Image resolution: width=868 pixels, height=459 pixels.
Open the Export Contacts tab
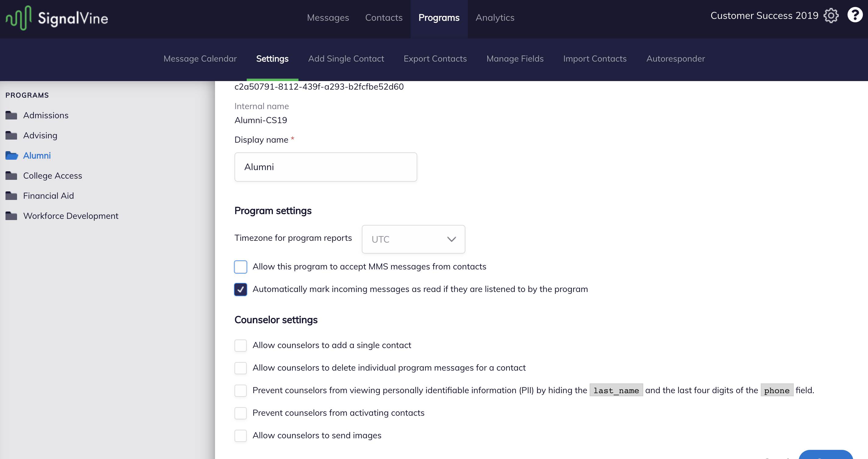pos(435,59)
